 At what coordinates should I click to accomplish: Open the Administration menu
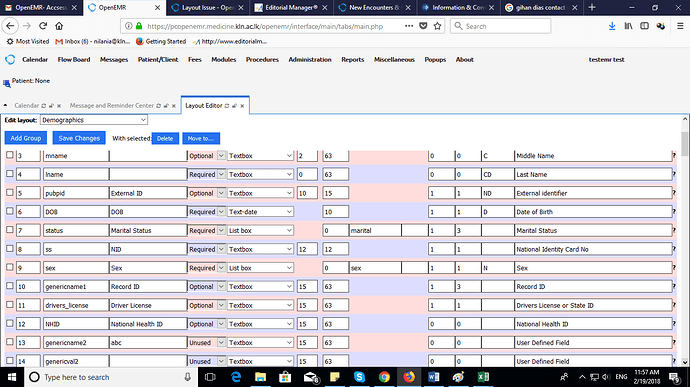coord(310,59)
